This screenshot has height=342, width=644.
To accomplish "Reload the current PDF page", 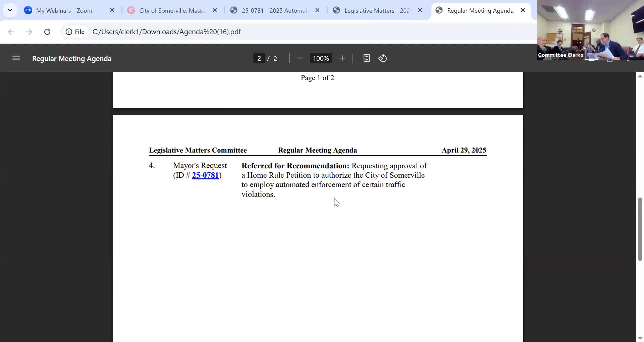I will point(47,32).
